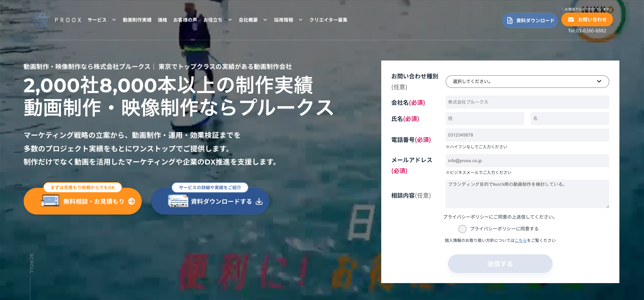Expand the お役立ち menu chevron
644x300 pixels.
click(x=230, y=20)
